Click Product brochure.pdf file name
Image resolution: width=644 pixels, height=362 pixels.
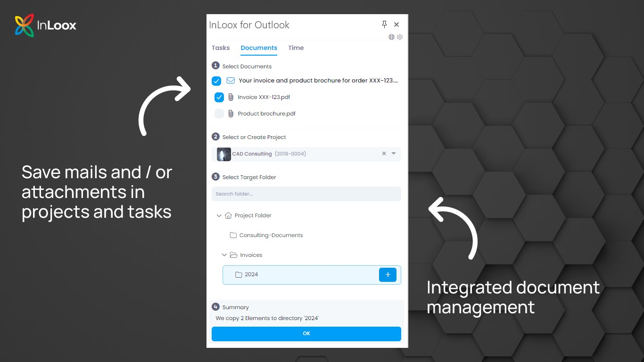(267, 114)
